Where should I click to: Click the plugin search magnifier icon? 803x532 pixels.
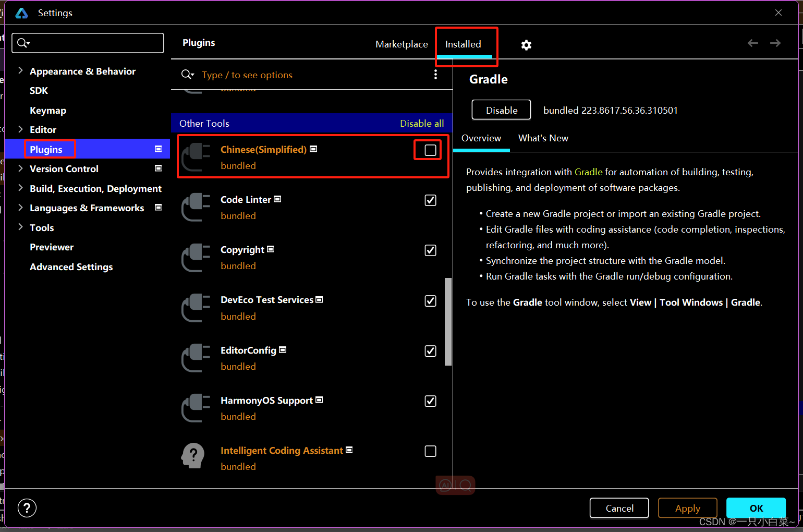point(187,75)
